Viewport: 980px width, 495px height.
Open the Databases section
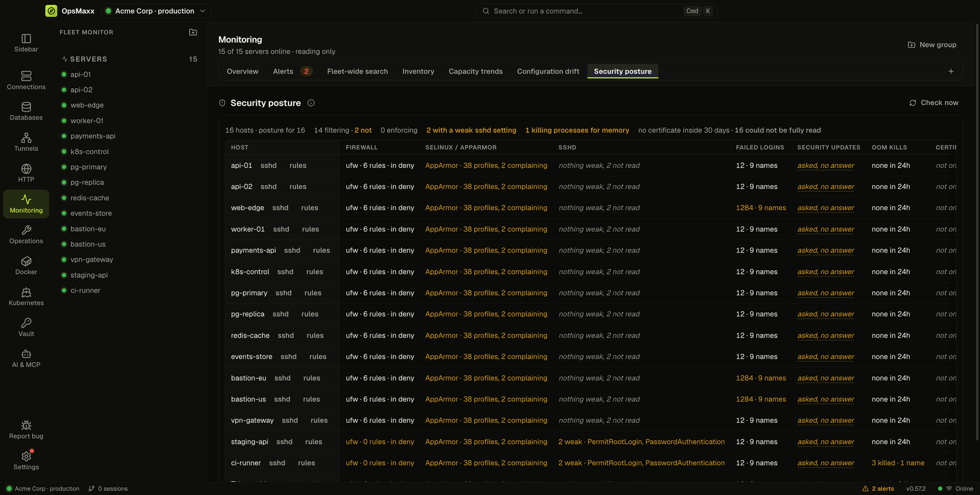point(26,111)
